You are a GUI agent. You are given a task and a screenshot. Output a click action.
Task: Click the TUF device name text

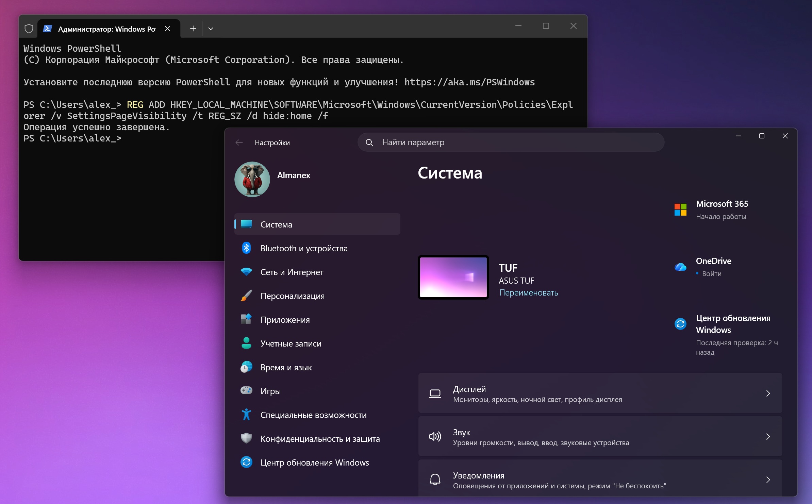pos(508,268)
